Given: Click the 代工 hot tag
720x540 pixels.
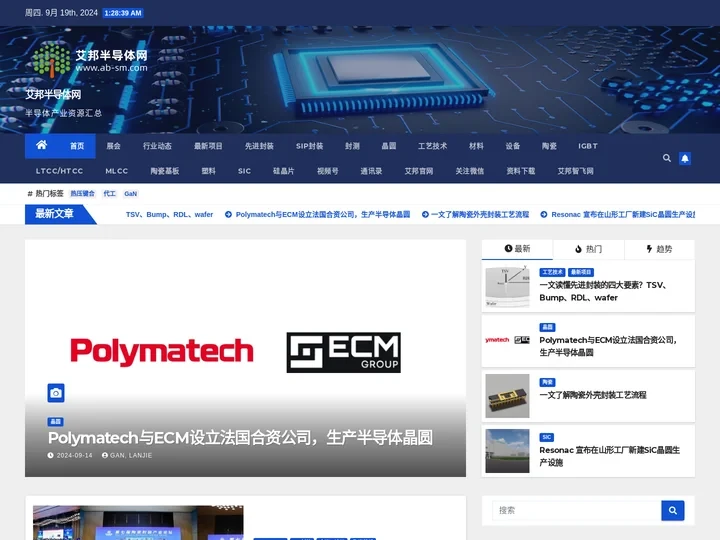Looking at the screenshot, I should pos(109,194).
